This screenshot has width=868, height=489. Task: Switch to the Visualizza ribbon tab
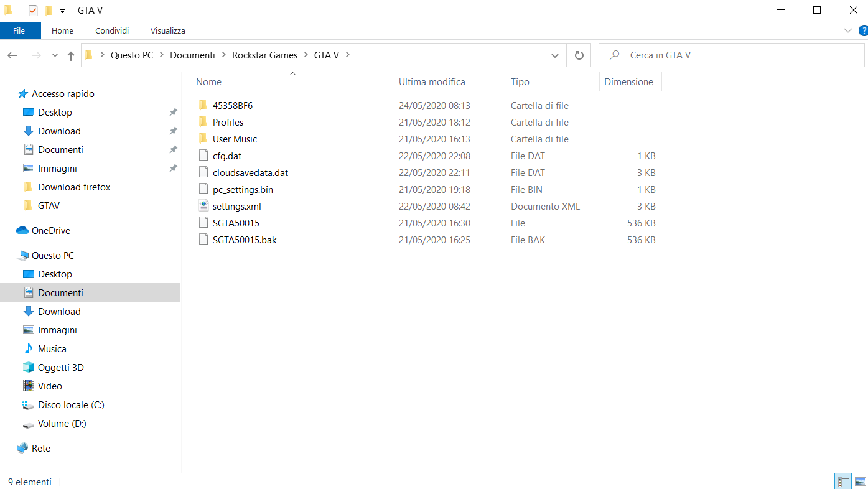coord(168,30)
